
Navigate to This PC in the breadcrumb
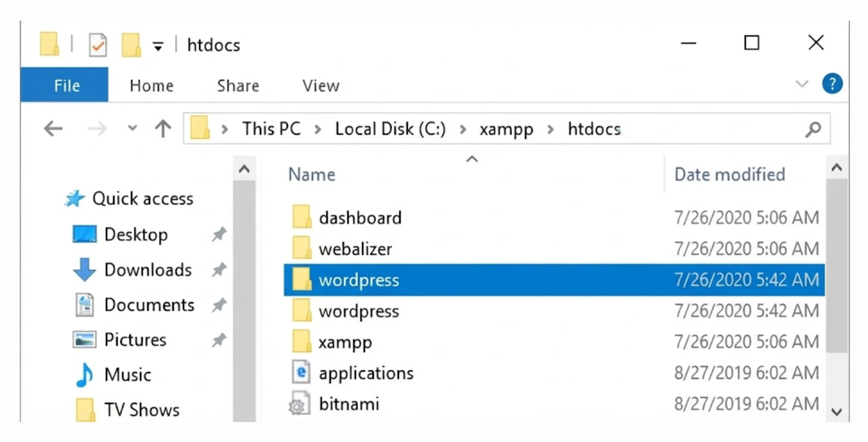pyautogui.click(x=272, y=129)
